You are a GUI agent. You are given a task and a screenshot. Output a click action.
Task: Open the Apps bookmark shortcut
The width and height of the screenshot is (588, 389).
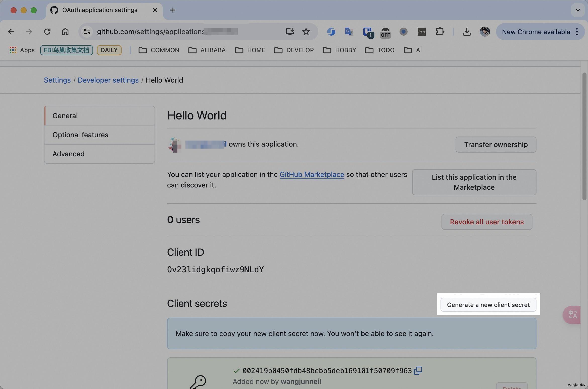(22, 50)
